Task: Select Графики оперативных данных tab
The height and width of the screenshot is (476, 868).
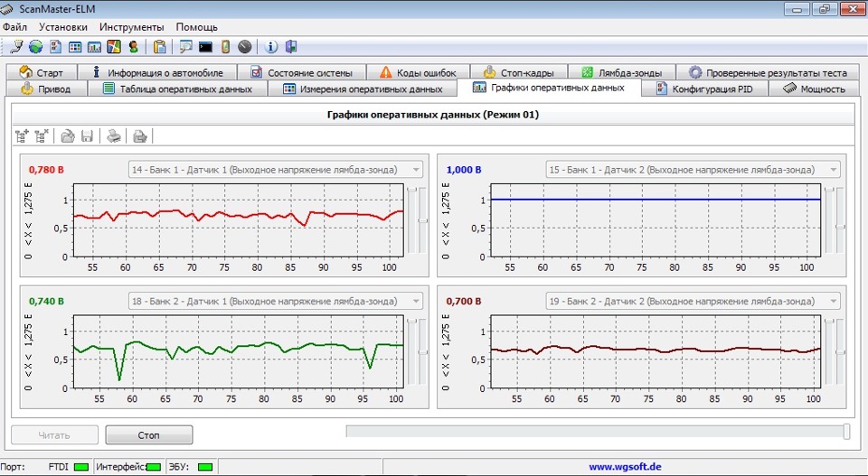Action: pos(549,88)
